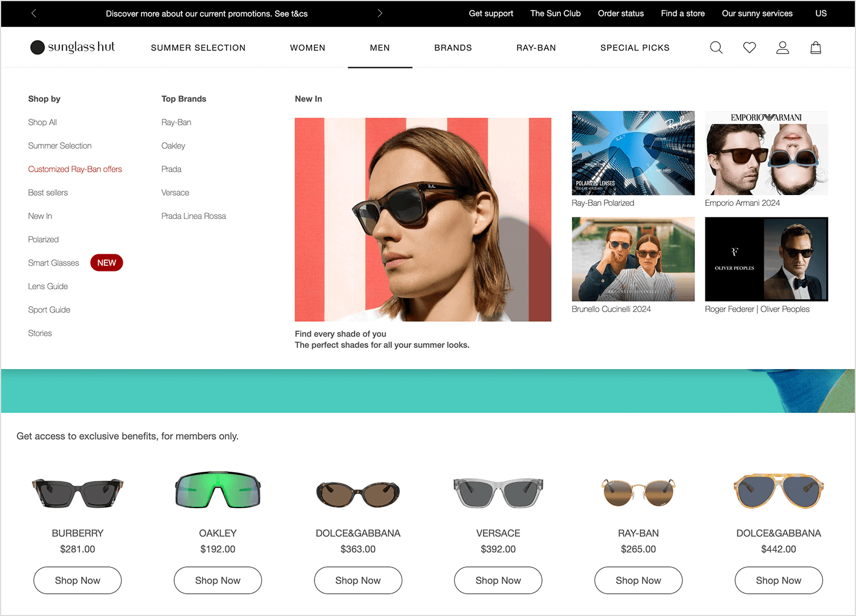856x616 pixels.
Task: Click the red NEW badge
Action: pos(107,263)
